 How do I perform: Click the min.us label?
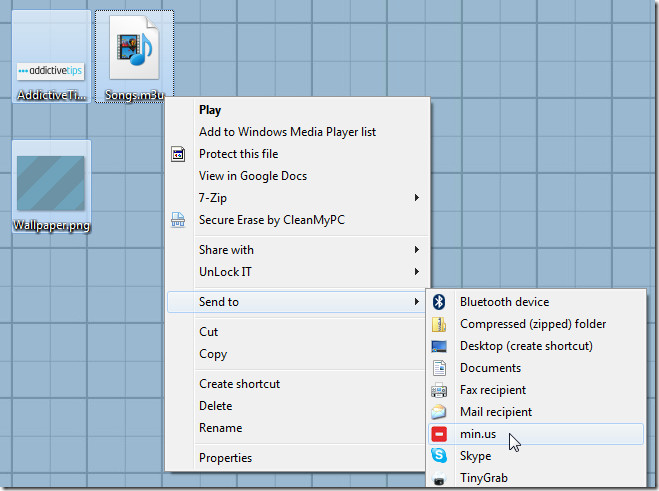[478, 434]
